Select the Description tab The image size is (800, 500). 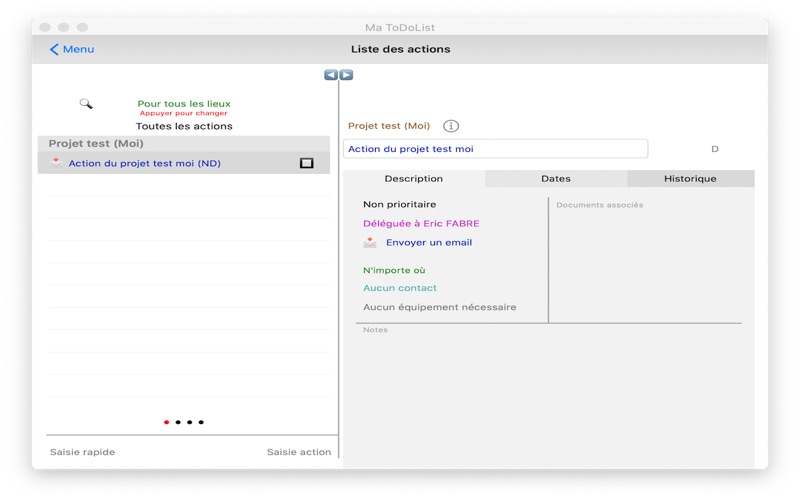point(414,179)
